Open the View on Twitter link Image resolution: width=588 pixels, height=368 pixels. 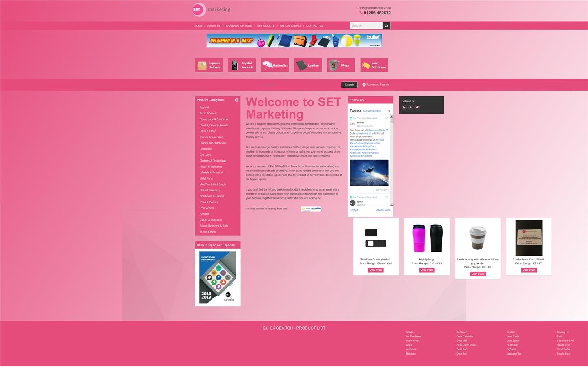pos(383,210)
